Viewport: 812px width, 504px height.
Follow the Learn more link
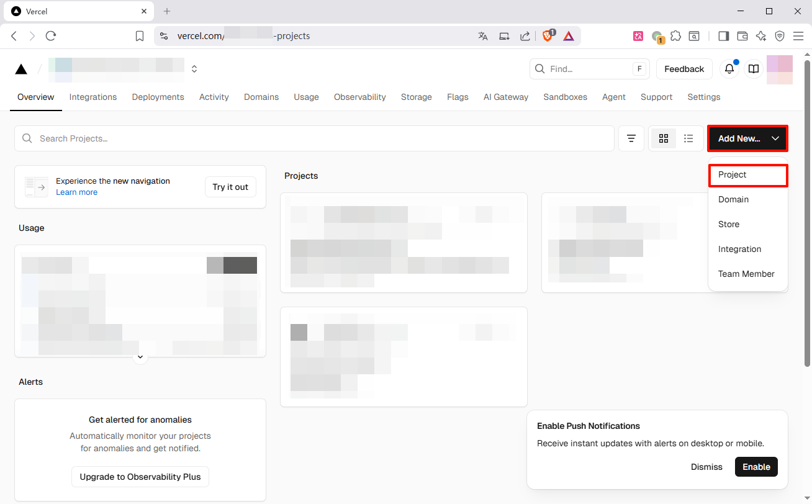[x=76, y=192]
